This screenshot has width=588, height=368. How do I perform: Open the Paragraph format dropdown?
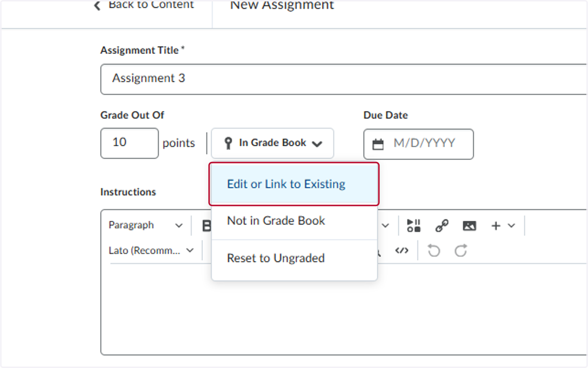tap(145, 225)
